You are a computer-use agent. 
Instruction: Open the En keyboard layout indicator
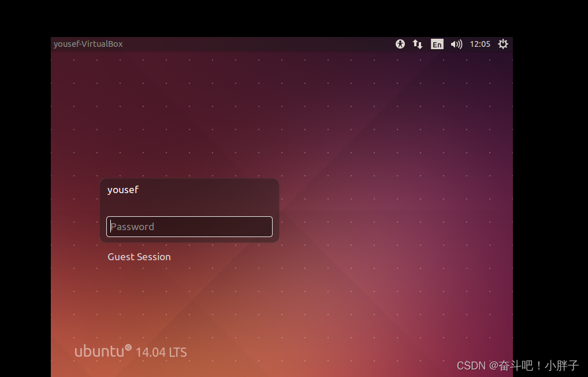tap(437, 45)
